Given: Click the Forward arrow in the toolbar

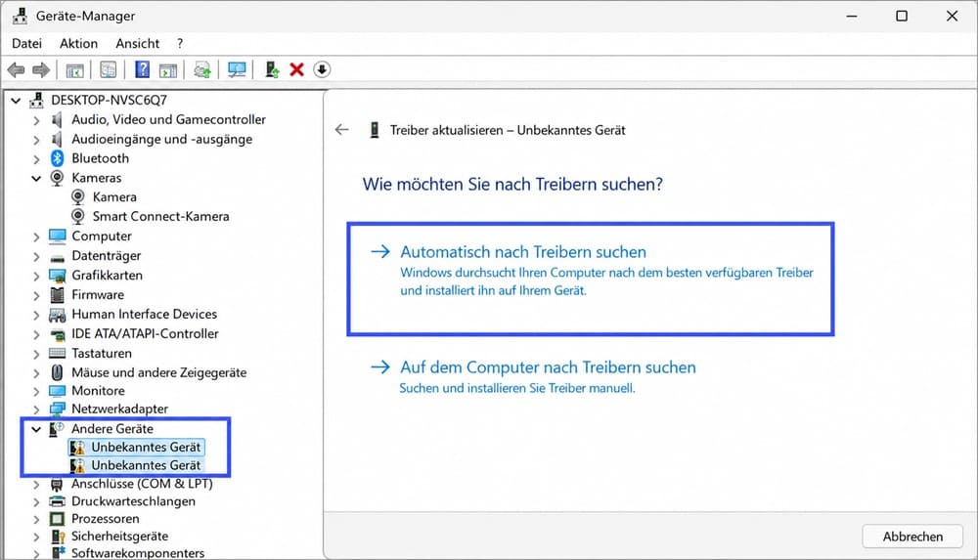Looking at the screenshot, I should 41,69.
